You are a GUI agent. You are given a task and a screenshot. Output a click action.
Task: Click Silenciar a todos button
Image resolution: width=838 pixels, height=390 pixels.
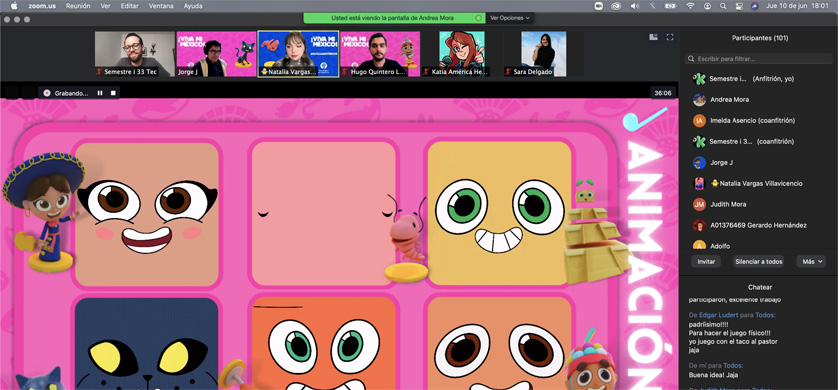click(x=758, y=262)
